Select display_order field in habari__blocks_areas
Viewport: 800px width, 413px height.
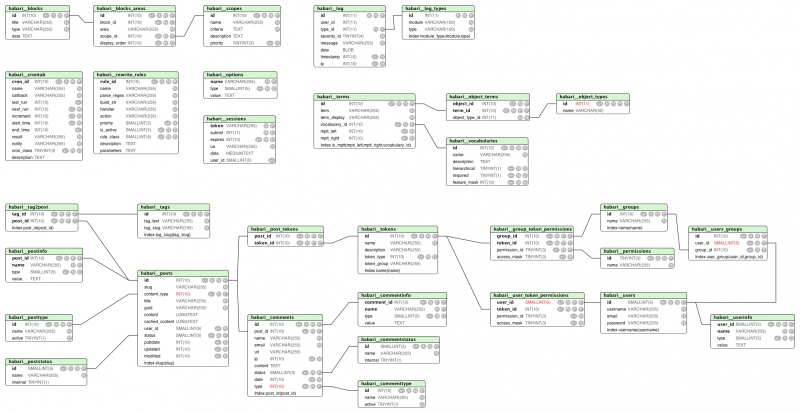coord(135,43)
